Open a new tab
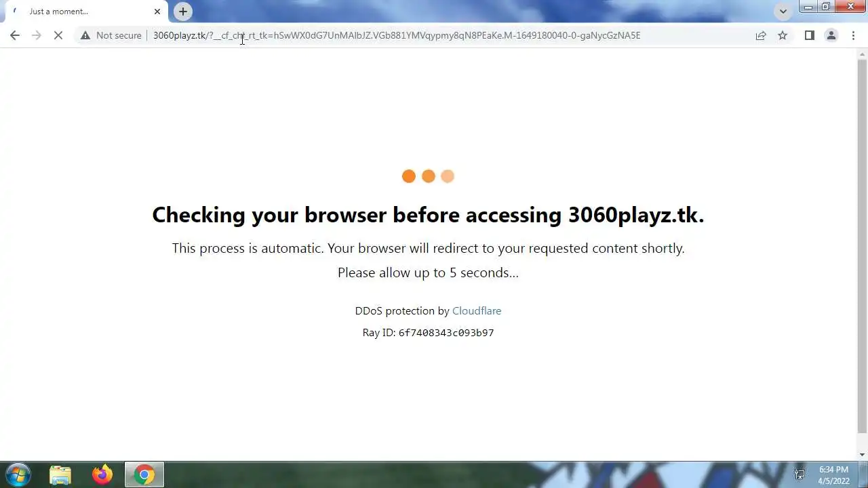Screen dimensions: 868x488 (x=182, y=12)
